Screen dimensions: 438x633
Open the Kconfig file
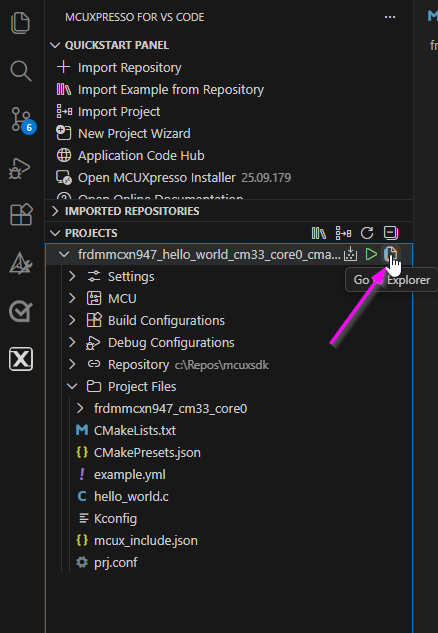pos(115,518)
